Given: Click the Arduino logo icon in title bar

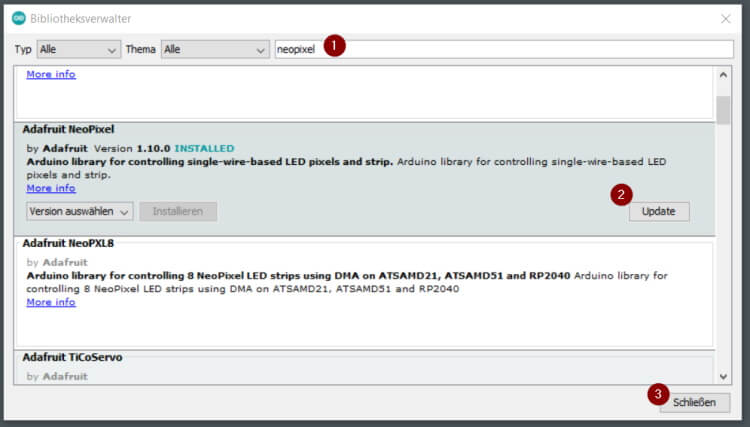Looking at the screenshot, I should [x=19, y=18].
